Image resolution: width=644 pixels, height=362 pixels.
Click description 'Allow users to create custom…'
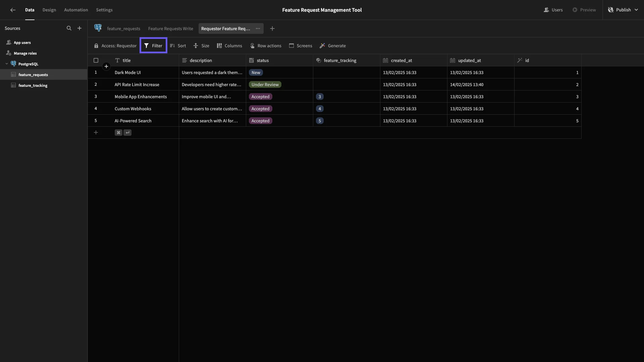point(212,109)
